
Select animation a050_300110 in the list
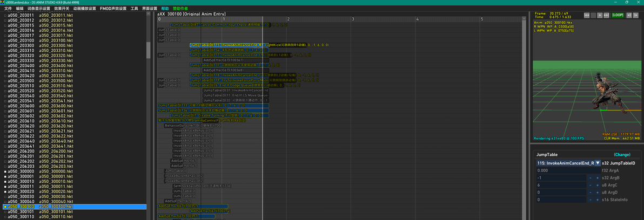[74, 217]
